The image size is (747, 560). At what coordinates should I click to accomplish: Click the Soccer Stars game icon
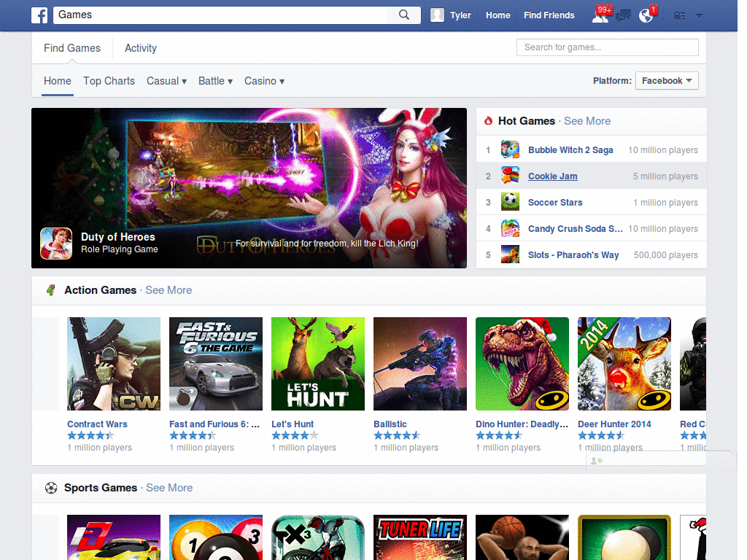coord(510,202)
